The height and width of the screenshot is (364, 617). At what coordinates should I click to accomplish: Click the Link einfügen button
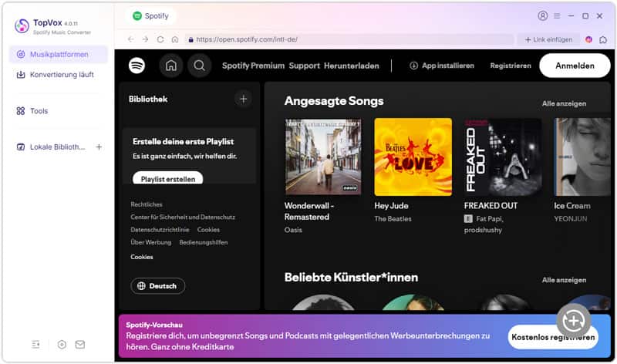pos(548,39)
